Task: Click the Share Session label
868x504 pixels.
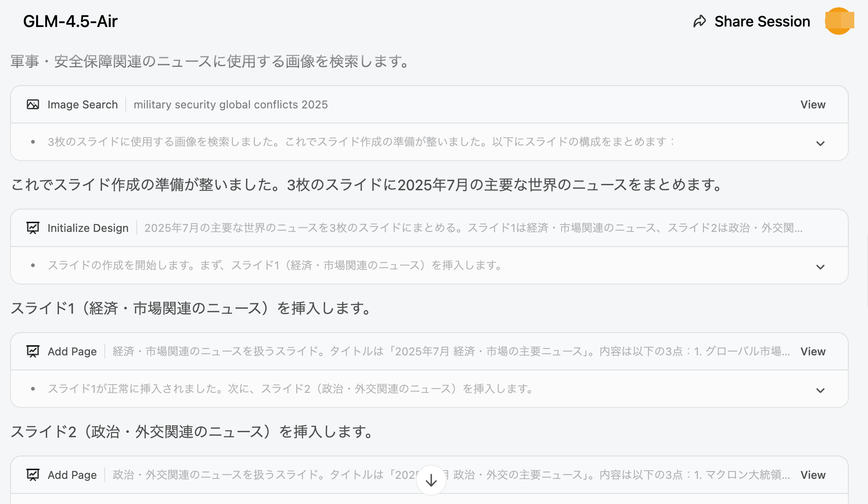Action: click(x=762, y=21)
